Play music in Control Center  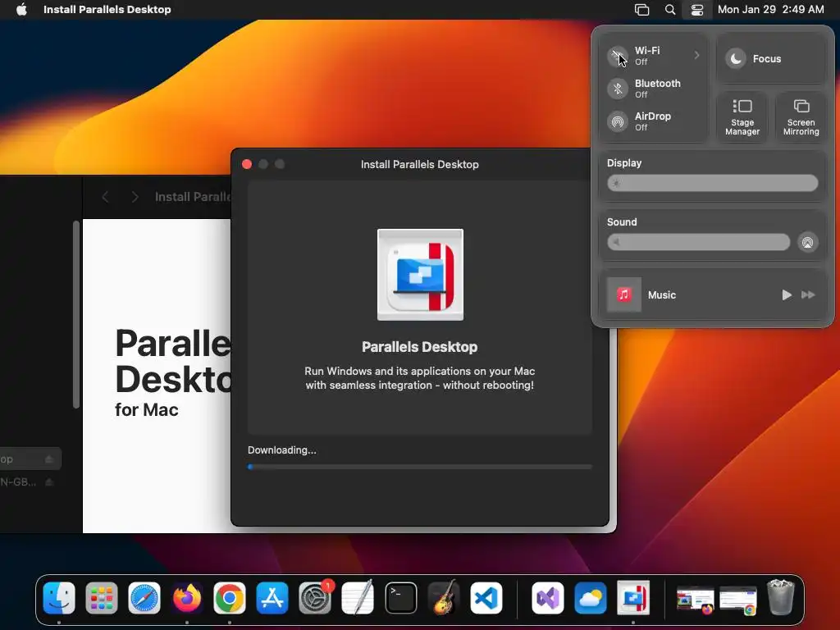click(x=786, y=294)
